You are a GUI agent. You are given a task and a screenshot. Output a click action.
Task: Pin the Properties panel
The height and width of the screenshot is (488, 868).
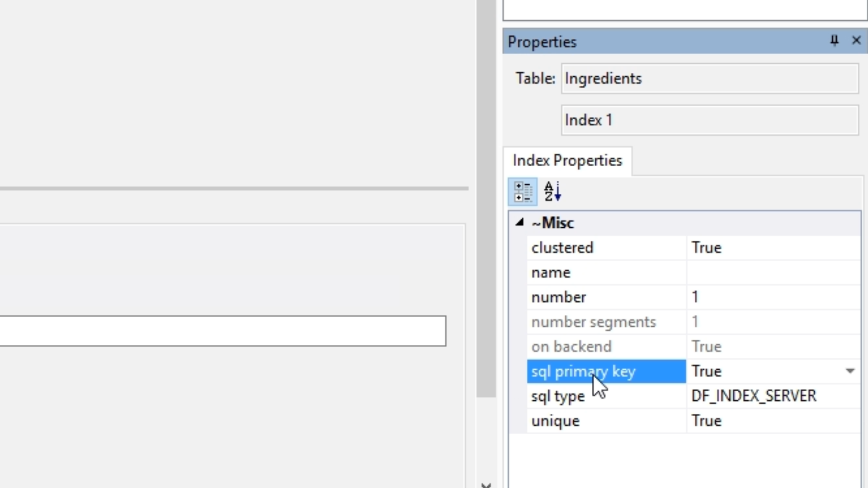click(834, 41)
